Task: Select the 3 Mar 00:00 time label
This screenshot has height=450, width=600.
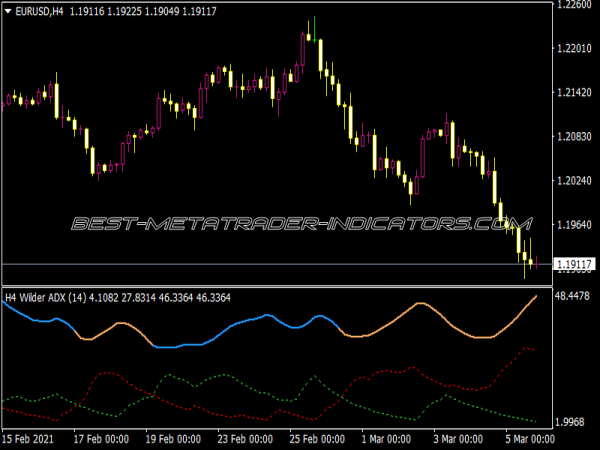Action: [458, 439]
